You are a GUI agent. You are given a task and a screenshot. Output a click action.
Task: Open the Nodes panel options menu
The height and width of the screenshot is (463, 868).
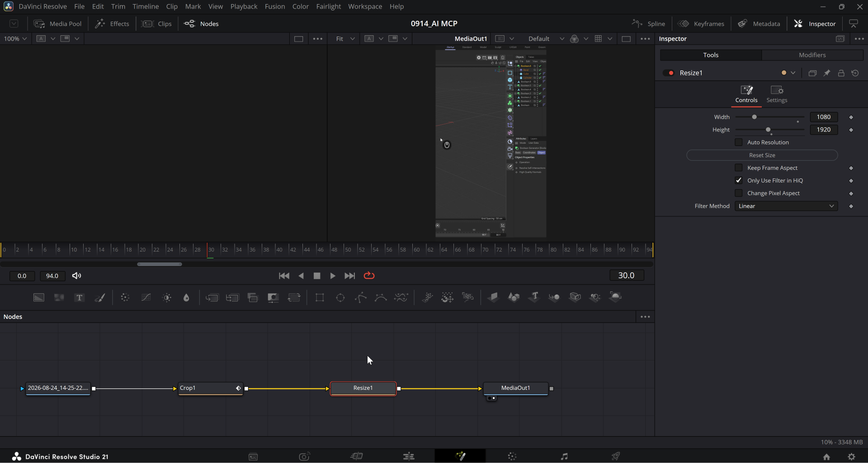(645, 317)
